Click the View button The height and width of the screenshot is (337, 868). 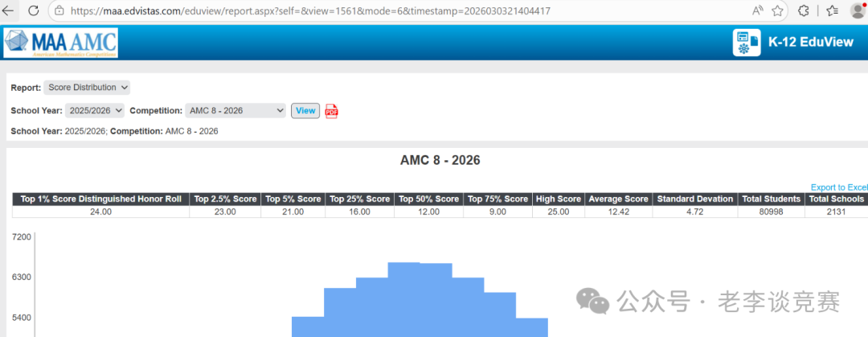[305, 111]
